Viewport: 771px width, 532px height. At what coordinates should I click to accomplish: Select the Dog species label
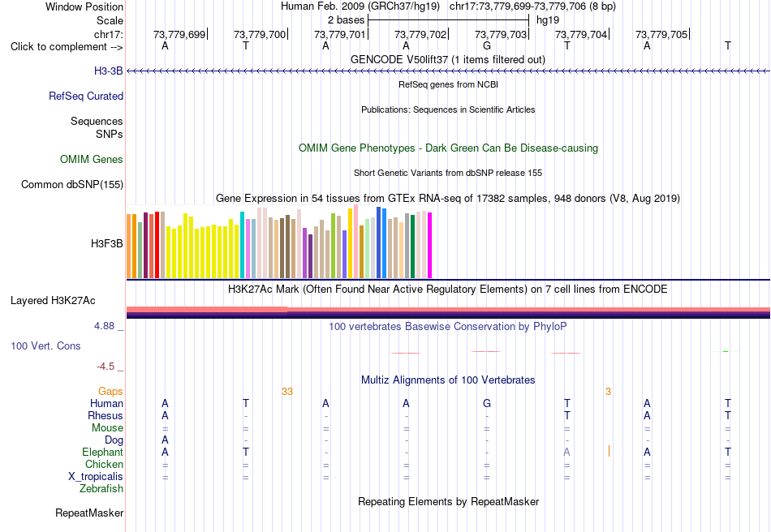(114, 440)
